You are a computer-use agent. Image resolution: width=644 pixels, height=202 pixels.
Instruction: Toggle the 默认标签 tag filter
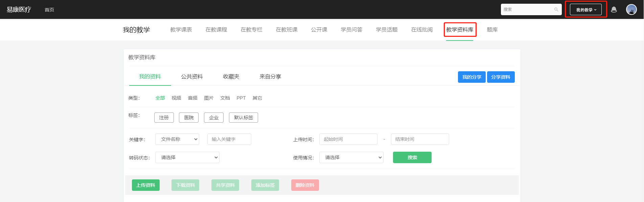(244, 118)
